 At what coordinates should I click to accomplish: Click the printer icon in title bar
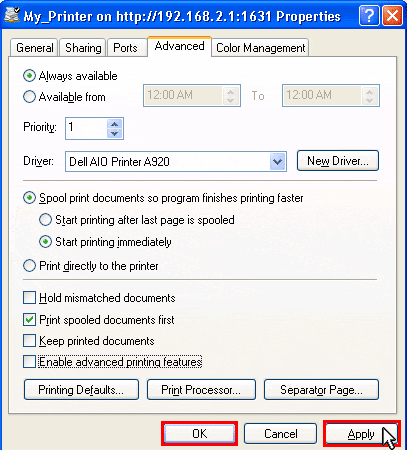click(x=12, y=15)
